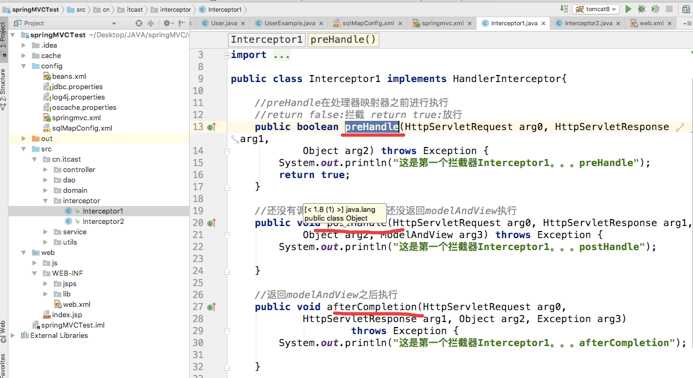693x378 pixels.
Task: Open the Project panel settings gear
Action: [167, 23]
